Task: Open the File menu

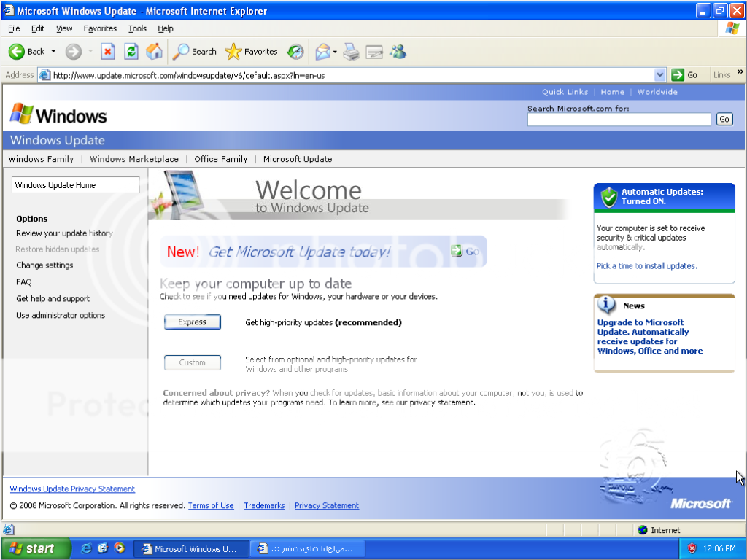Action: click(x=15, y=28)
